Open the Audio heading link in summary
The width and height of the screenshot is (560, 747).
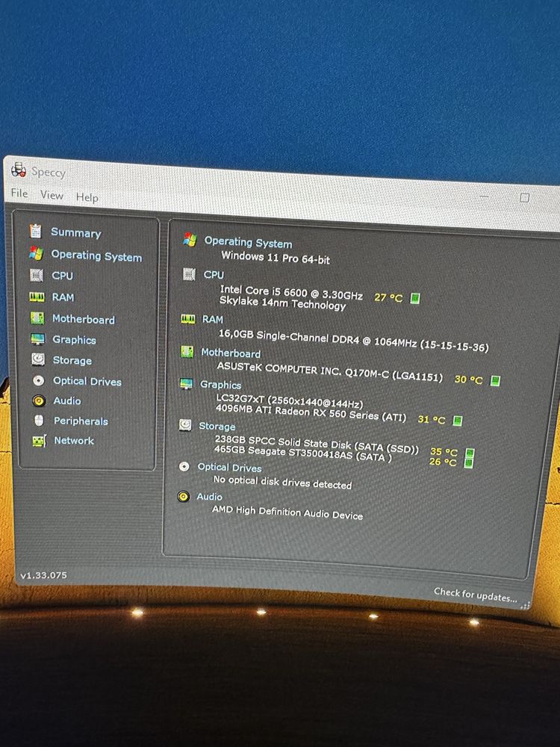tap(210, 497)
